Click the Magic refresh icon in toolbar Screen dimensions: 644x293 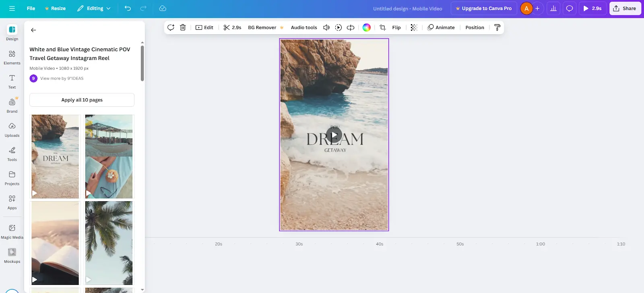click(171, 27)
